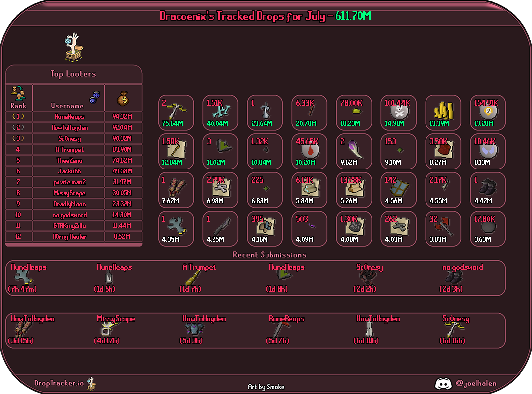Open the DropTracker.io link
The height and width of the screenshot is (394, 532).
[58, 383]
